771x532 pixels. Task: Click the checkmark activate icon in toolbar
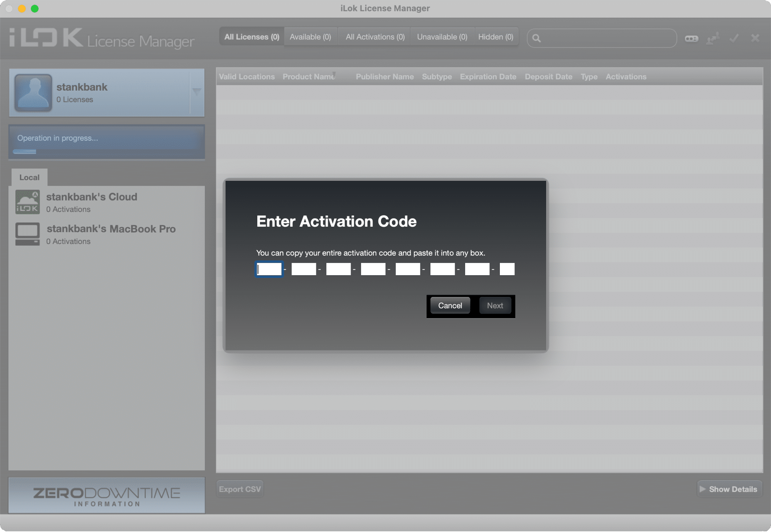[734, 38]
